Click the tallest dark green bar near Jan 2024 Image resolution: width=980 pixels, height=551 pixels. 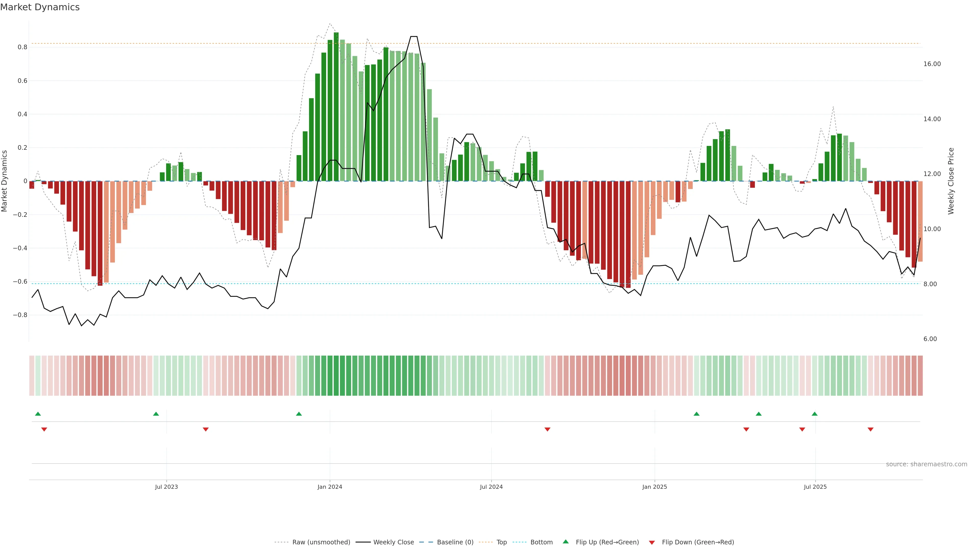coord(336,106)
